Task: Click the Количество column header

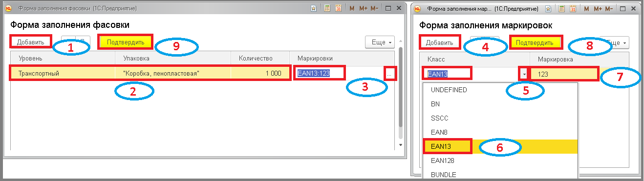Action: click(x=260, y=59)
